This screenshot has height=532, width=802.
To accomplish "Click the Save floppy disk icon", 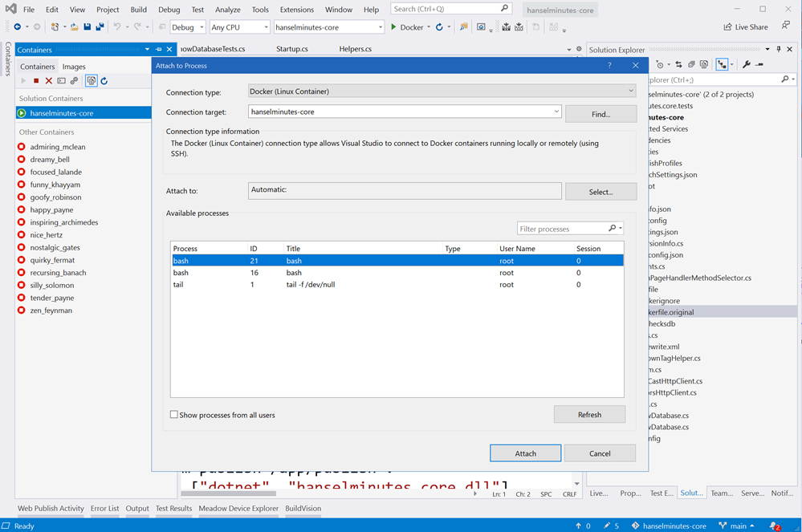I will (87, 27).
